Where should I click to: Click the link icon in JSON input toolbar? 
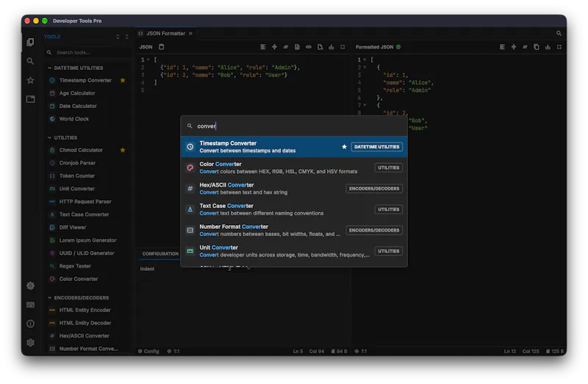[x=308, y=47]
